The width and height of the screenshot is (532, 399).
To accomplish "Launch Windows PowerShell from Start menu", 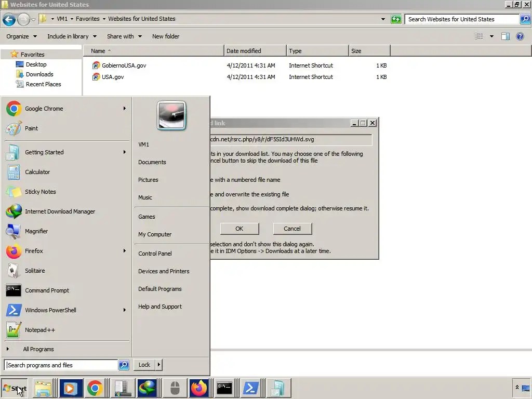I will tap(65, 310).
